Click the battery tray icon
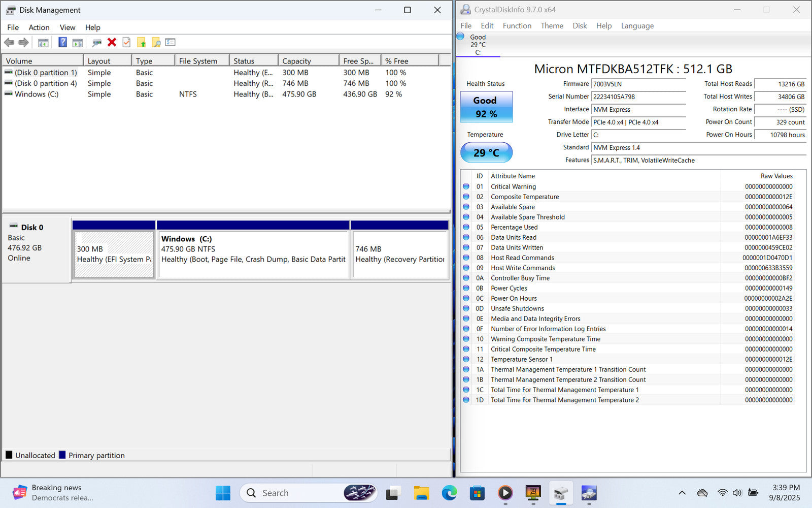Viewport: 812px width, 508px height. [x=753, y=493]
